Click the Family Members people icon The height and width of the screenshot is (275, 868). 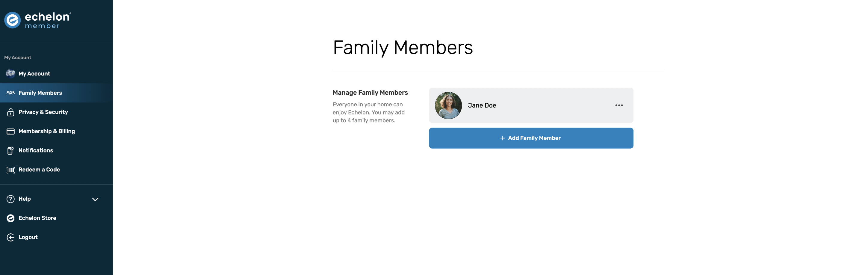pyautogui.click(x=10, y=93)
